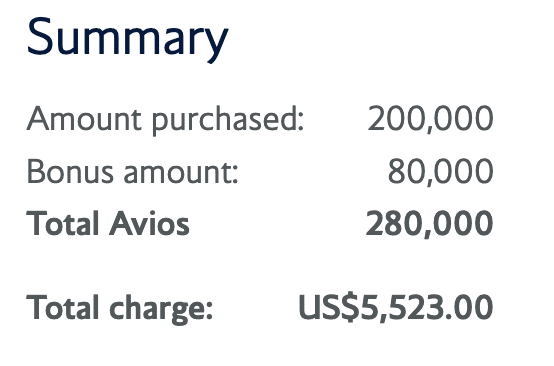The image size is (554, 366).
Task: Click the word Bonus in second row
Action: coord(70,171)
